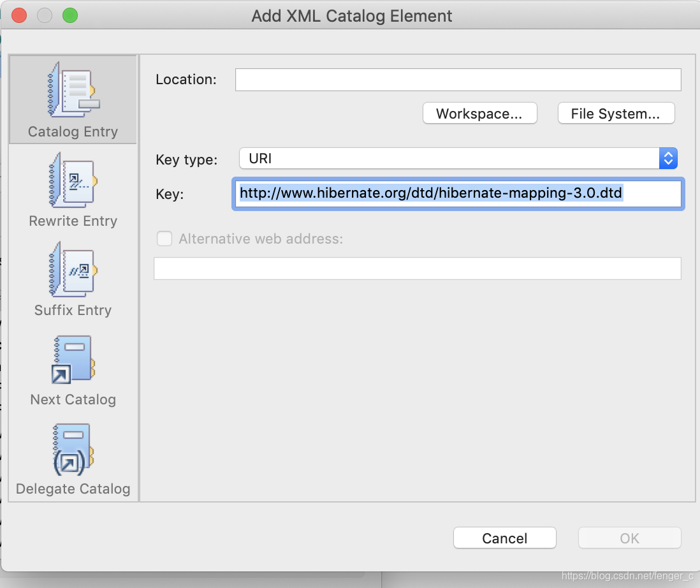Close the dialog with the red button
Viewport: 700px width, 588px height.
18,15
